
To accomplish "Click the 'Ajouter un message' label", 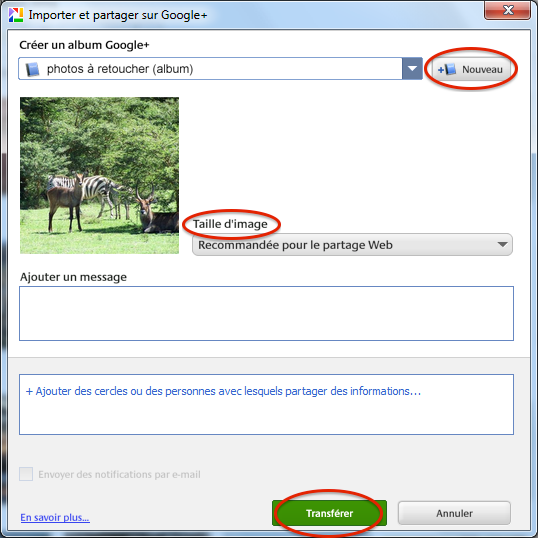I will pos(73,277).
